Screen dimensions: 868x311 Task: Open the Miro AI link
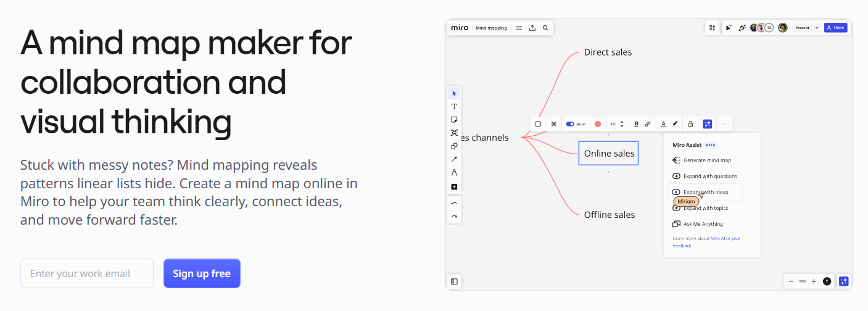(717, 238)
